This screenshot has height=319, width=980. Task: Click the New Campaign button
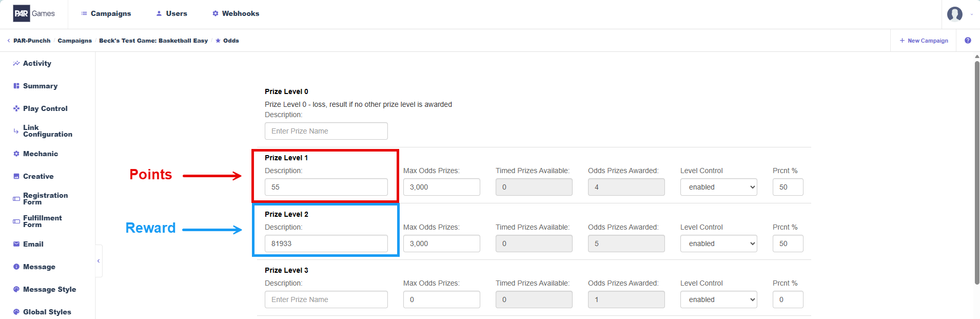(924, 41)
